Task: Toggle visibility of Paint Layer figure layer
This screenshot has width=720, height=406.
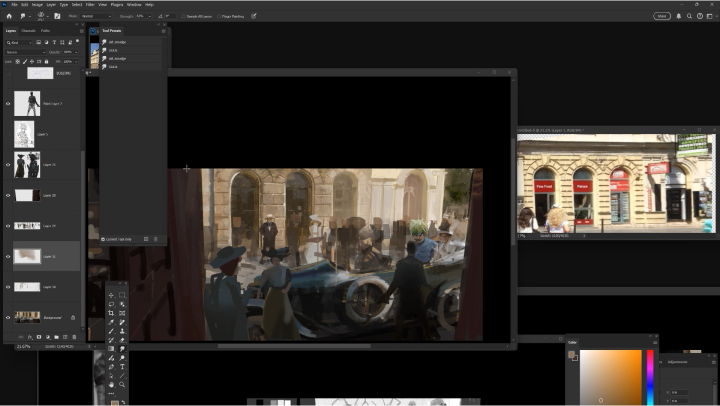Action: [x=8, y=103]
